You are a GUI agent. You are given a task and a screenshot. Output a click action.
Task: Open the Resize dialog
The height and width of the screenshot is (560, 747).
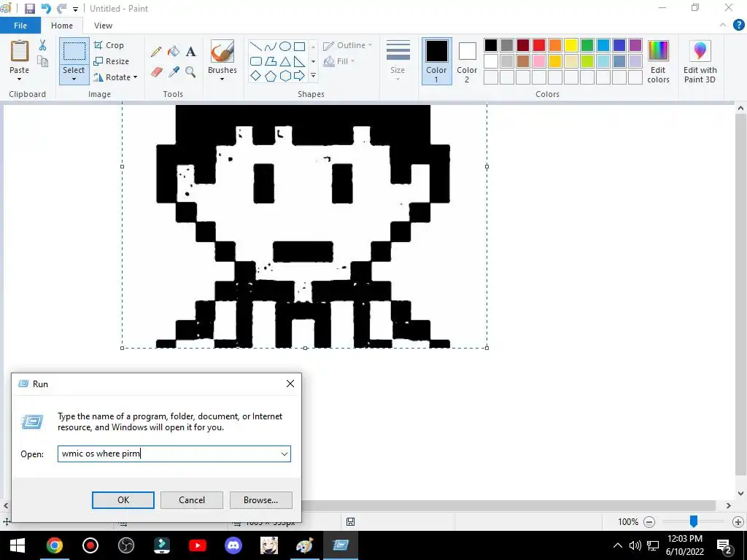(x=111, y=61)
